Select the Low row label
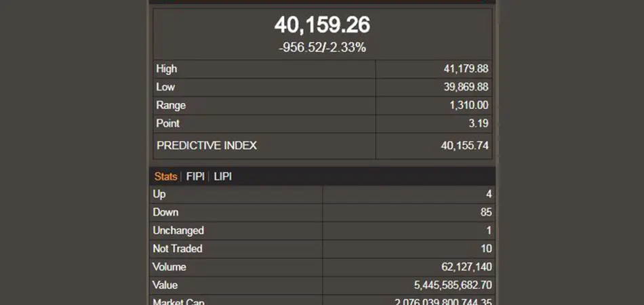Viewport: 644px width, 305px height. point(165,87)
